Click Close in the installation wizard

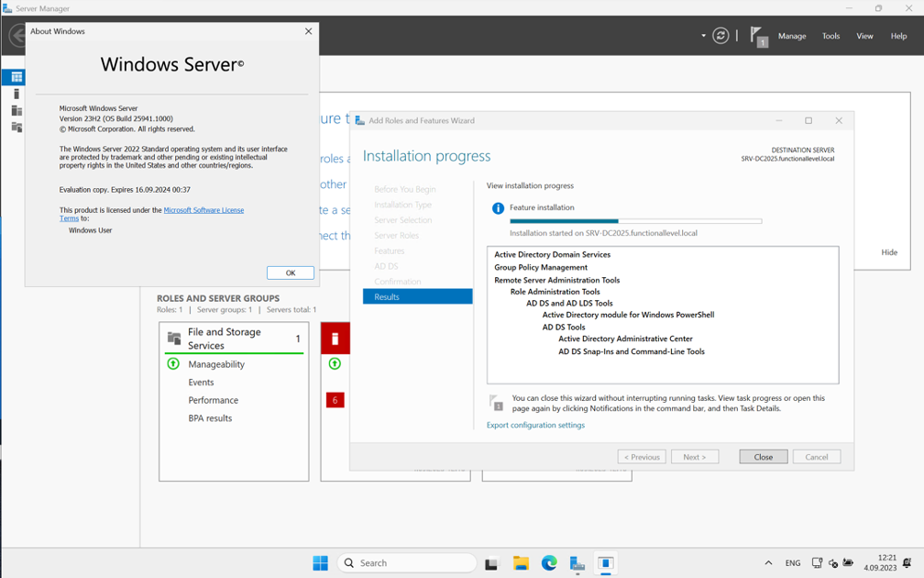pos(763,456)
